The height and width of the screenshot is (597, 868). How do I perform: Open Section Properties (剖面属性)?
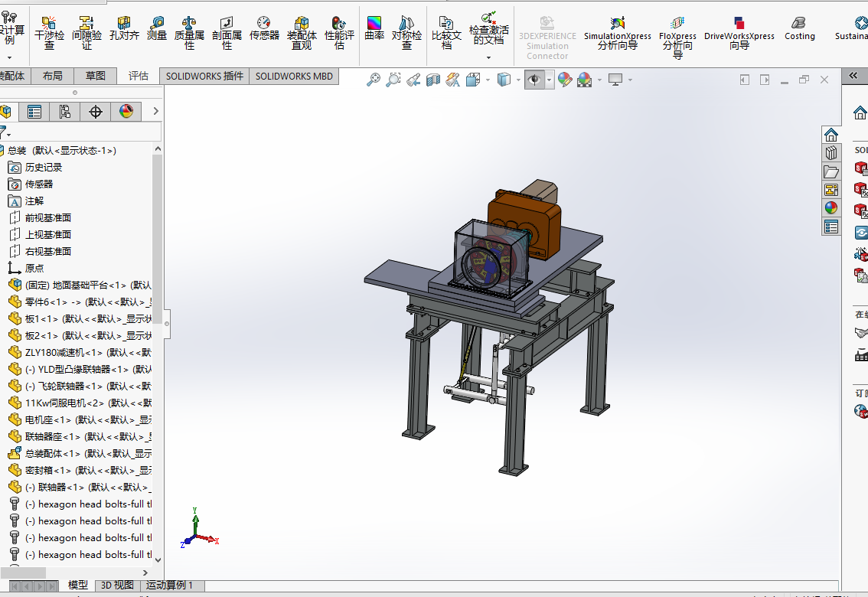[x=227, y=33]
